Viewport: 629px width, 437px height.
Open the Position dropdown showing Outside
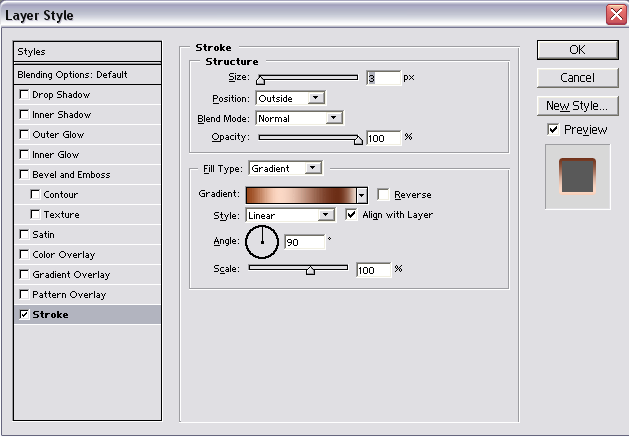click(x=291, y=98)
